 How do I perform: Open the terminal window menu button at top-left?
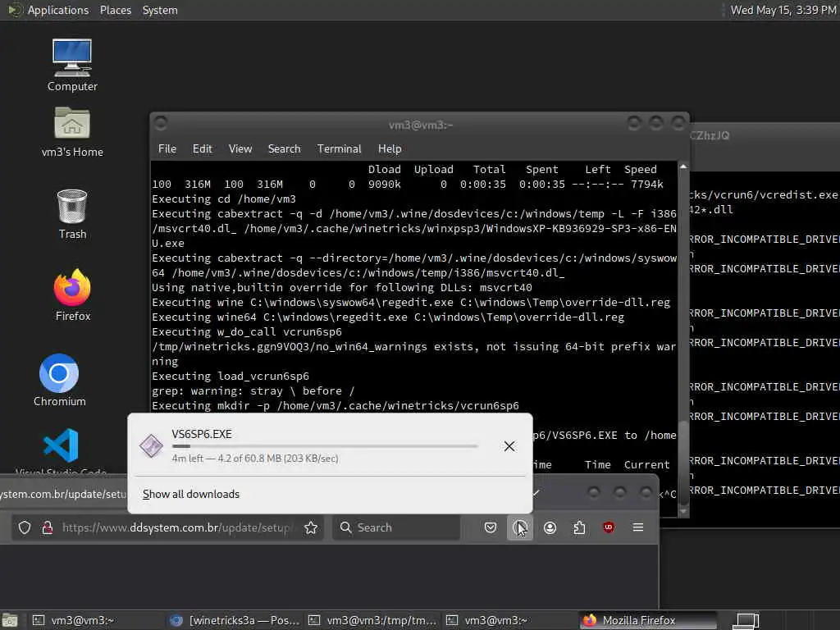(x=160, y=124)
